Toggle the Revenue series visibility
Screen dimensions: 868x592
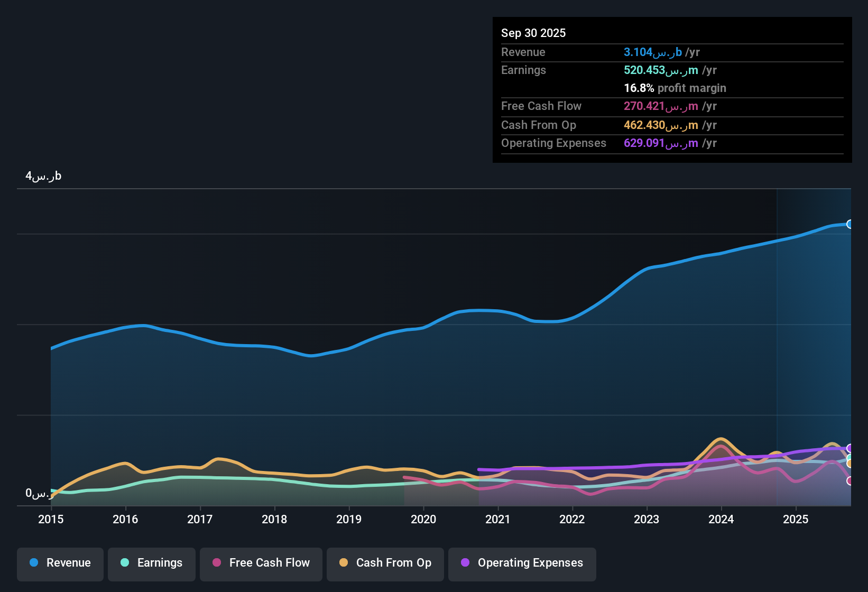(x=60, y=564)
